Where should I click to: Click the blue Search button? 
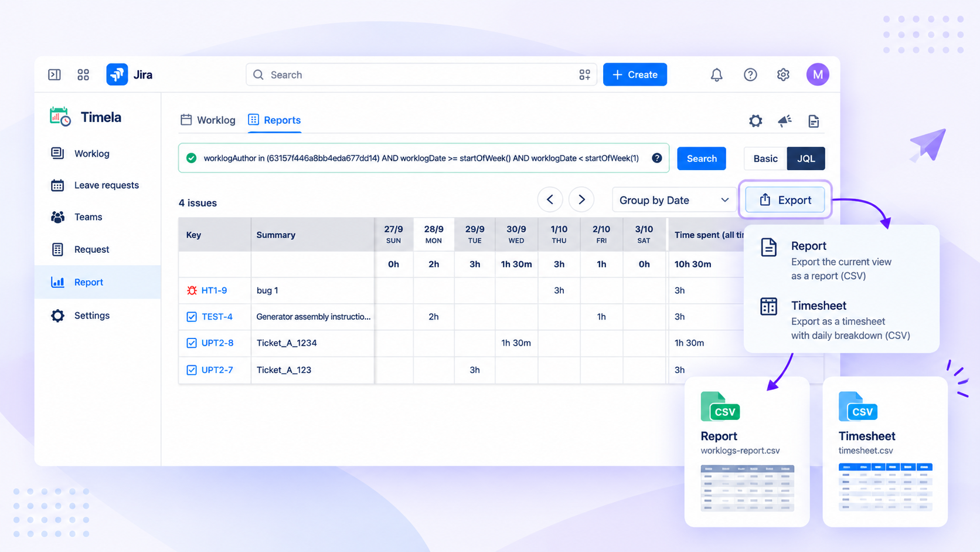pos(702,158)
